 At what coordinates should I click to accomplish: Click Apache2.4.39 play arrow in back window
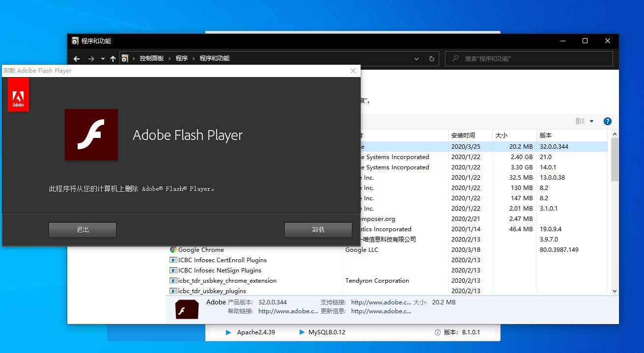click(x=228, y=332)
